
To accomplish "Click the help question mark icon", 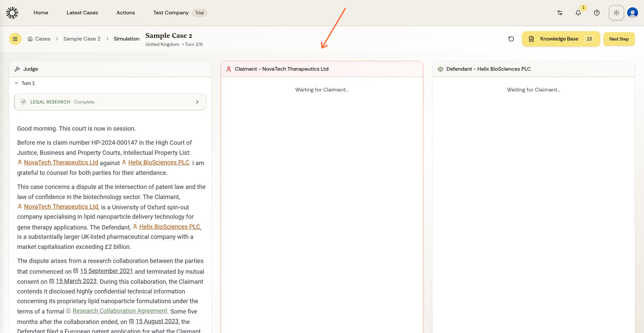I will pos(597,13).
